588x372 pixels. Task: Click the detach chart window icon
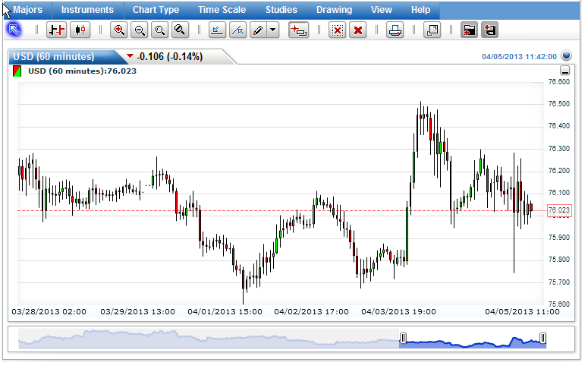pos(432,30)
